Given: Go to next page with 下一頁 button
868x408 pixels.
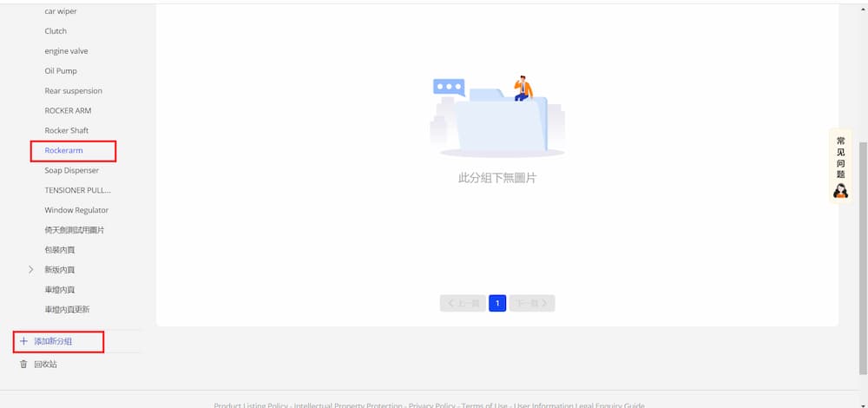Looking at the screenshot, I should (x=532, y=303).
